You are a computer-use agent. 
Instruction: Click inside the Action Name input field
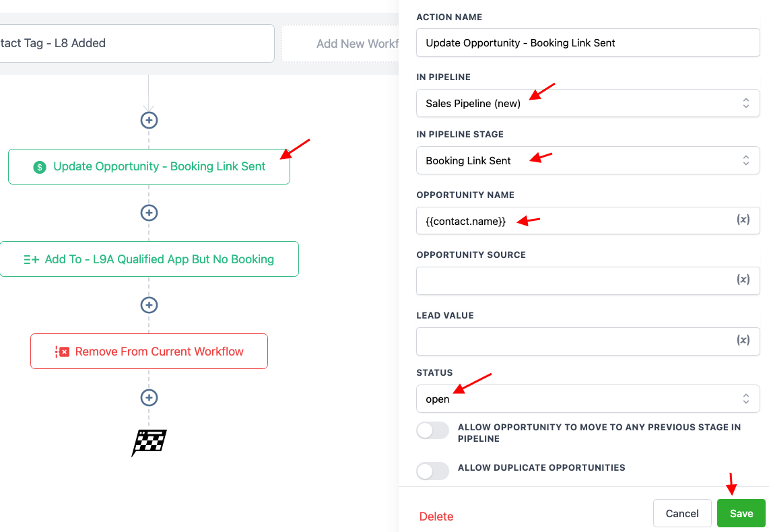pos(588,42)
